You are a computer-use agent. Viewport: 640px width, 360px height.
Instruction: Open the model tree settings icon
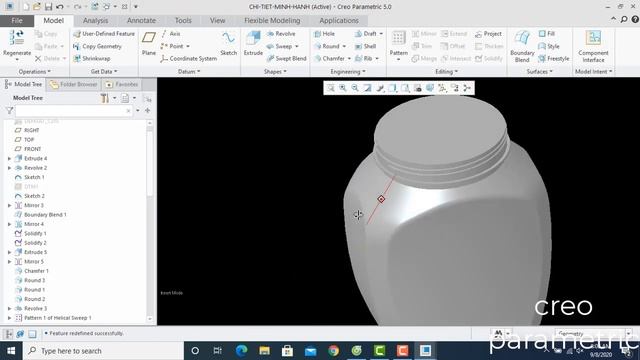[105, 98]
